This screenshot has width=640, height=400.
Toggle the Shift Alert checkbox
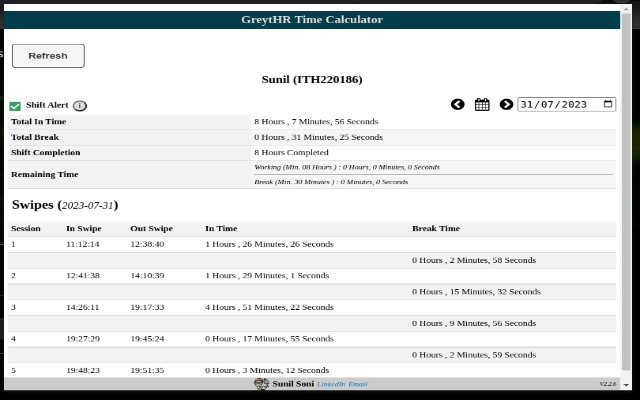[x=15, y=106]
